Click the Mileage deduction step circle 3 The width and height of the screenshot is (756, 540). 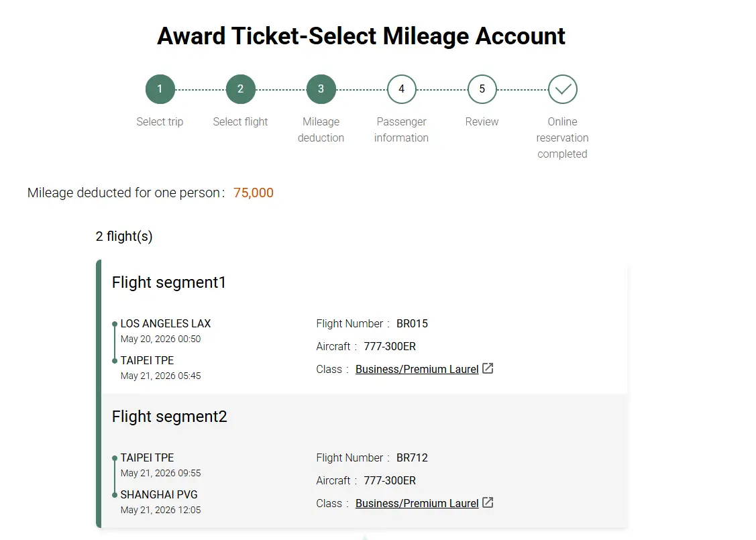[321, 89]
